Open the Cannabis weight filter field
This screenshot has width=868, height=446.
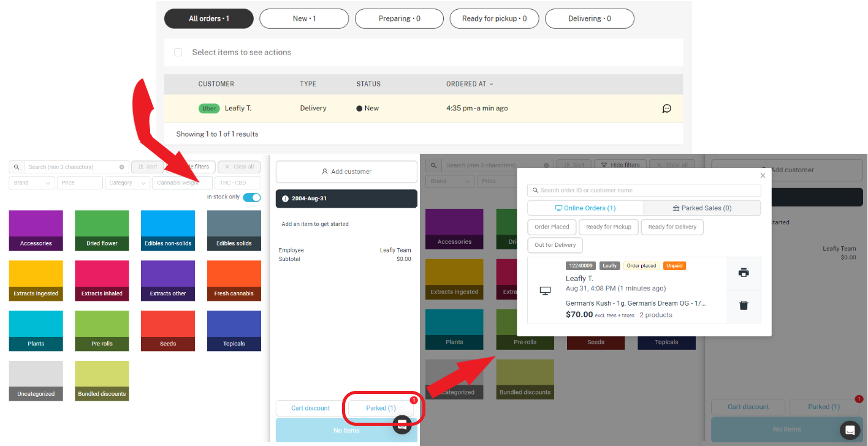coord(182,183)
